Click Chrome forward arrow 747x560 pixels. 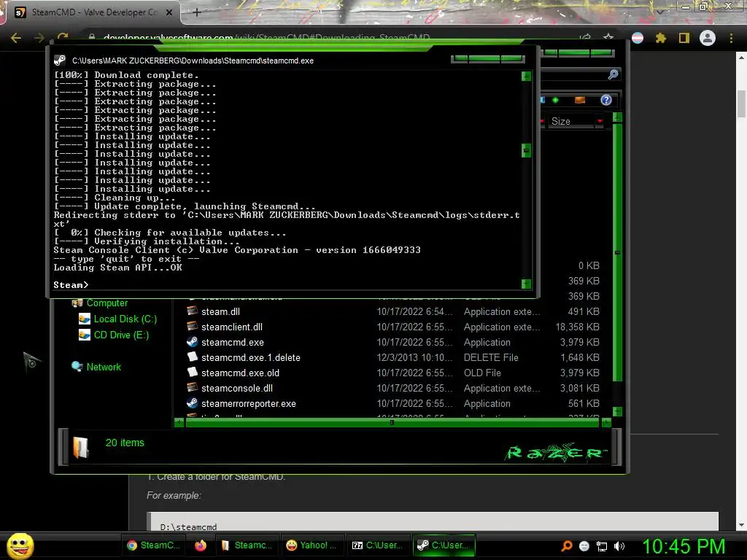pos(39,38)
